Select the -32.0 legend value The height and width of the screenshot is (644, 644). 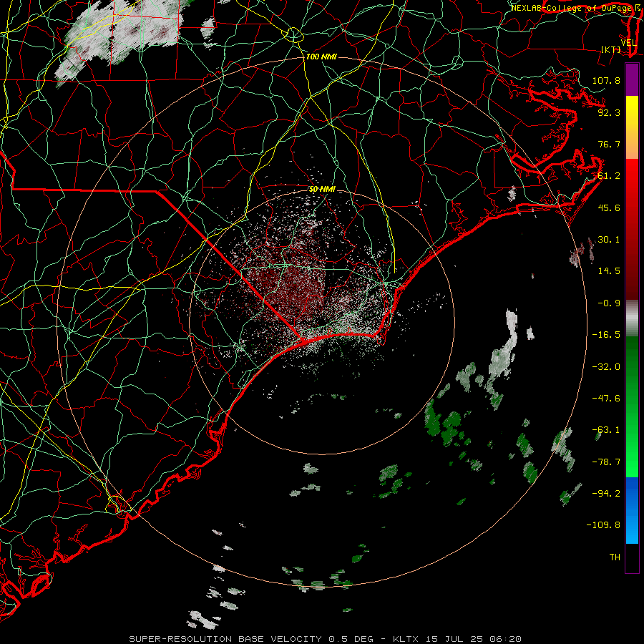[x=606, y=366]
